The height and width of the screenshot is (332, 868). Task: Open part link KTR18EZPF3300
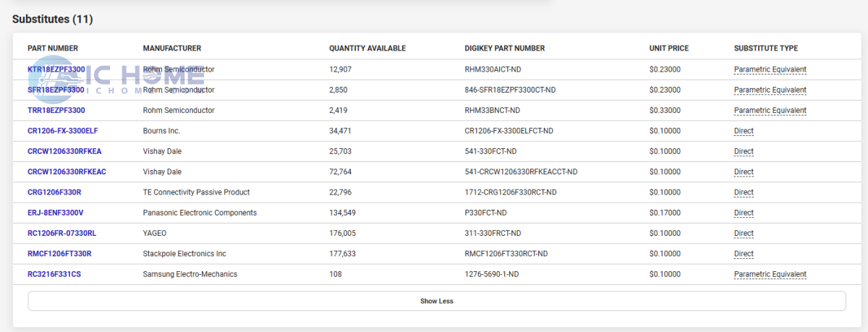(56, 69)
